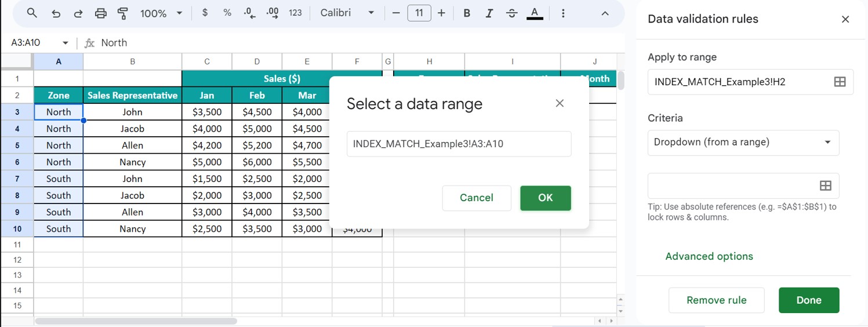This screenshot has height=327, width=868.
Task: Confirm the data range with OK
Action: click(546, 198)
